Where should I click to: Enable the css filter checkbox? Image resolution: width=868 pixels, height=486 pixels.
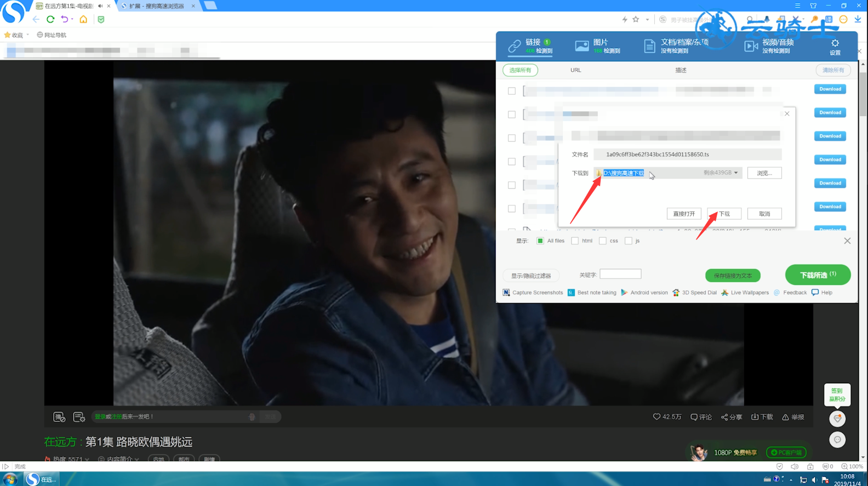[x=603, y=241]
